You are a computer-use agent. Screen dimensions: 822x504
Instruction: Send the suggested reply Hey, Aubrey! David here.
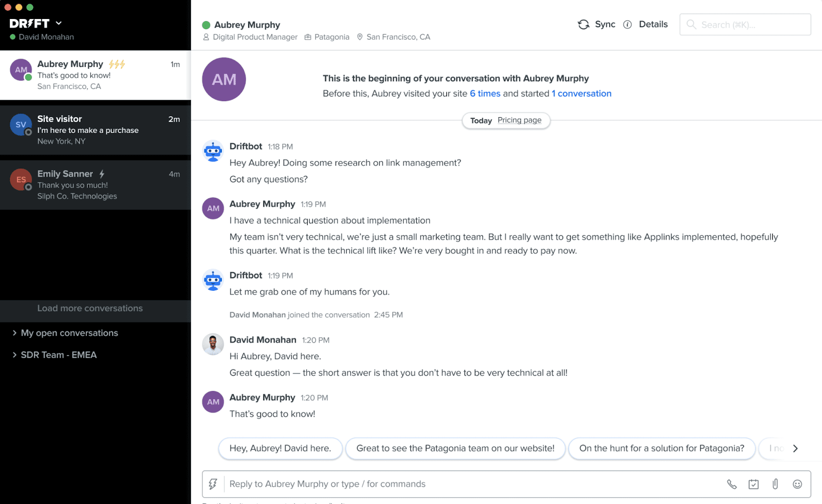[x=280, y=448]
